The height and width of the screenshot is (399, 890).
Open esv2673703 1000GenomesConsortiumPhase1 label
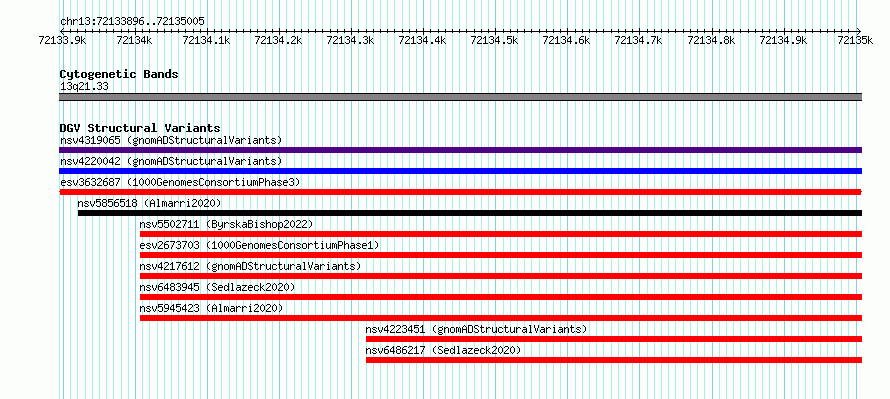point(259,245)
